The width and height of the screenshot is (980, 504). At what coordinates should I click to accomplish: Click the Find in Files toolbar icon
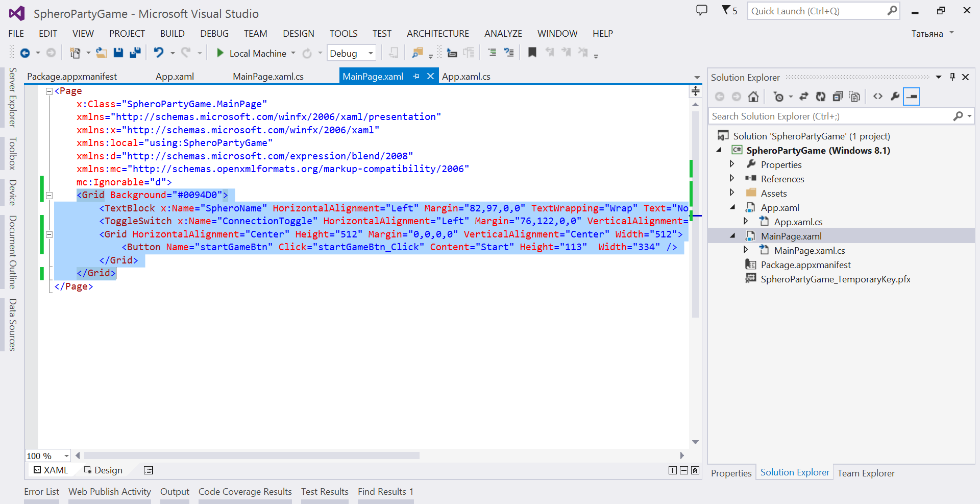coord(418,53)
